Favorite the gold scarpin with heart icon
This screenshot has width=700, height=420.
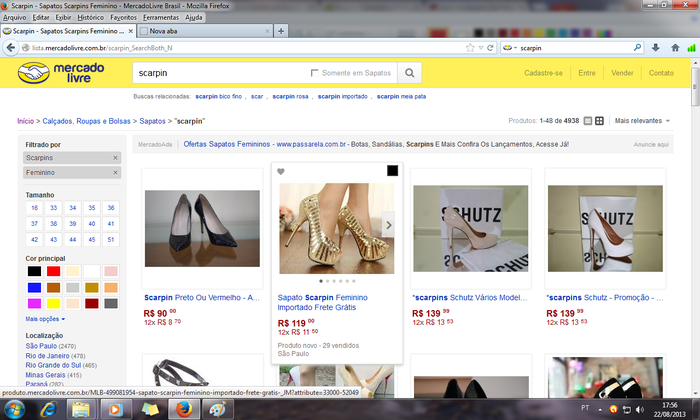coord(281,171)
